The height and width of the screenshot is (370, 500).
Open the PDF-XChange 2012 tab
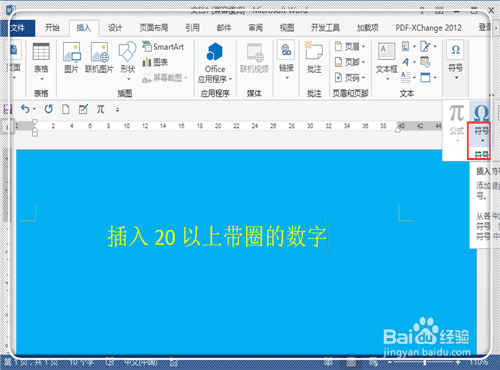(429, 28)
